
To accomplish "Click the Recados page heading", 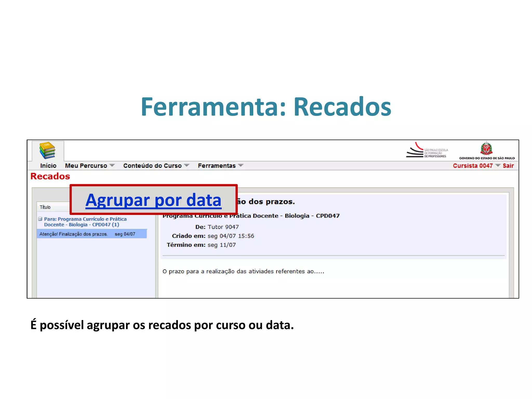I will tap(50, 176).
